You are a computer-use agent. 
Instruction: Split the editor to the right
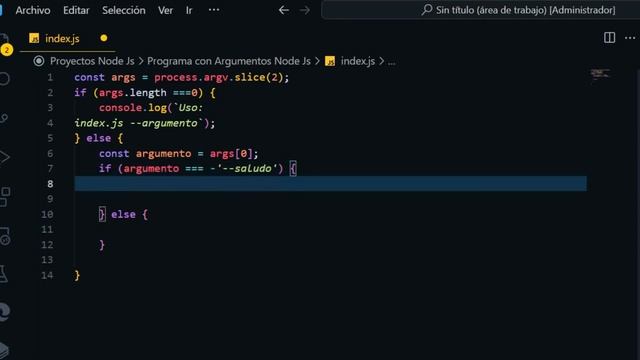pos(609,38)
